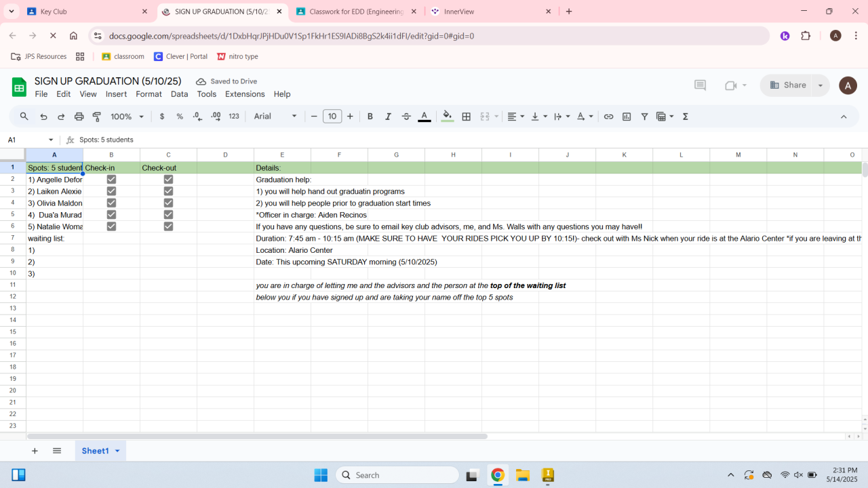The image size is (868, 488).
Task: Uncheck Check-out box for Angelle
Action: pos(168,180)
